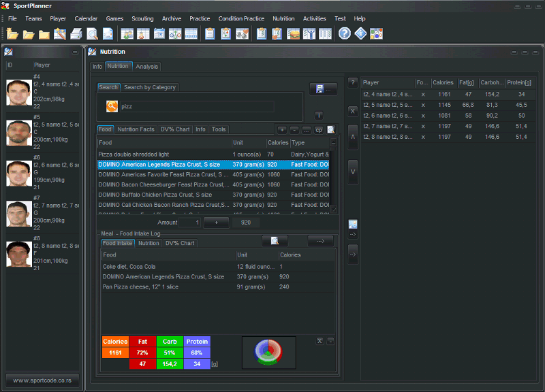
Task: Open the nutrition burger toolbar icon
Action: pos(293,33)
